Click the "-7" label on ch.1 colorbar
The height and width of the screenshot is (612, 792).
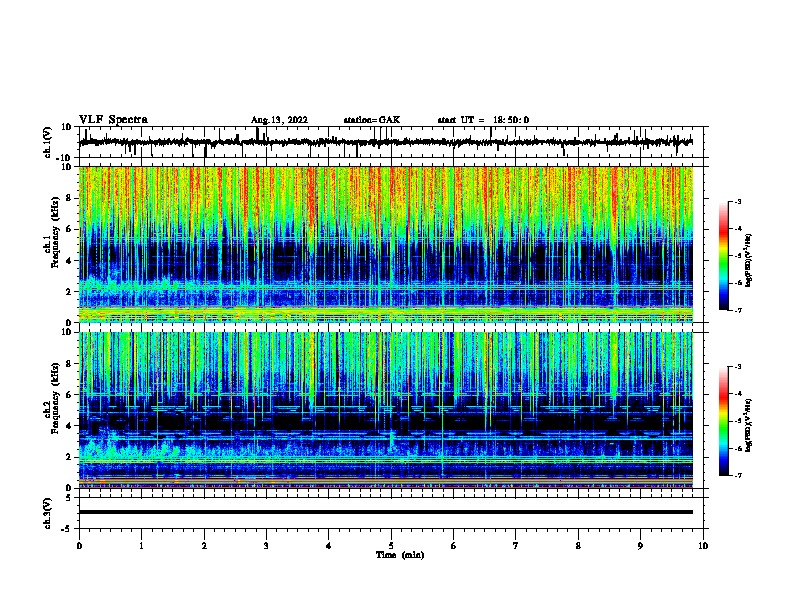pyautogui.click(x=738, y=310)
